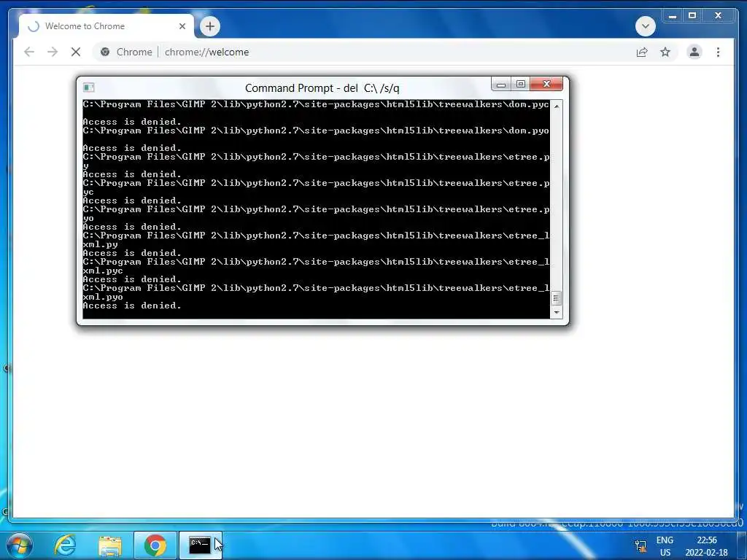Viewport: 747px width, 560px height.
Task: Open the Command Prompt system menu icon
Action: (x=88, y=87)
